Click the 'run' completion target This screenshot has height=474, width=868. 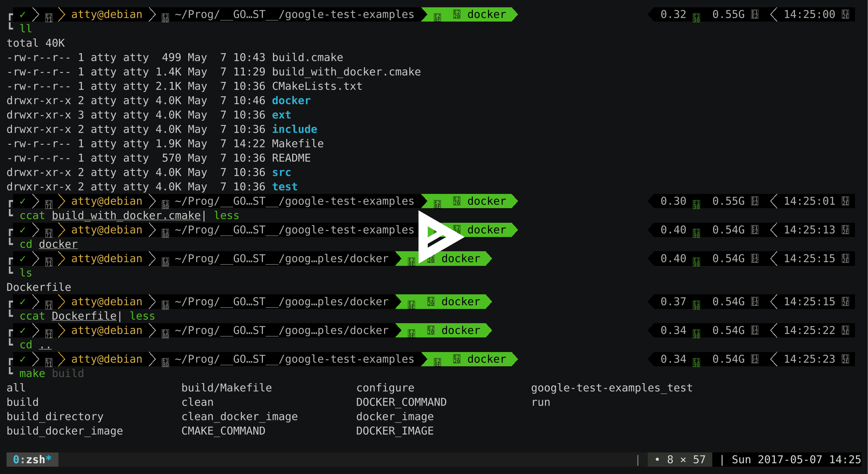click(x=541, y=402)
